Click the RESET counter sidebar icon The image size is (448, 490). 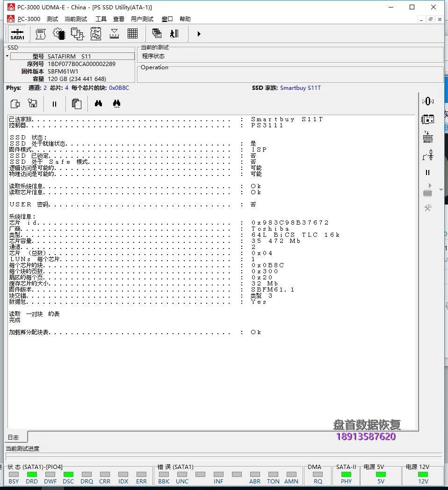tap(428, 137)
